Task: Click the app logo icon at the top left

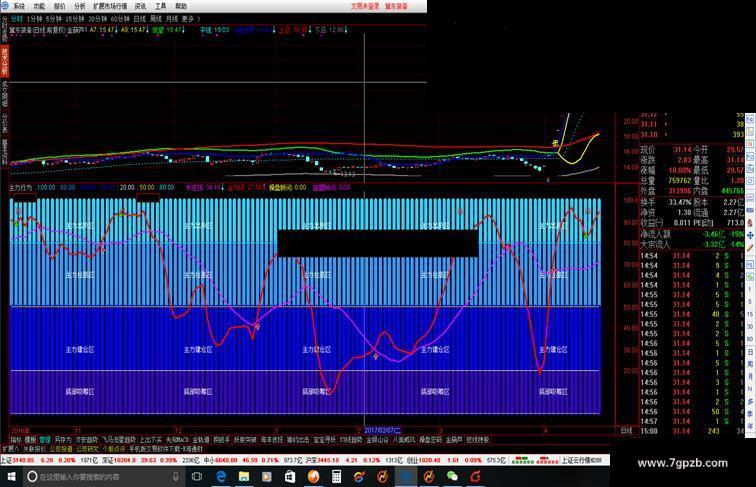Action: pyautogui.click(x=4, y=5)
